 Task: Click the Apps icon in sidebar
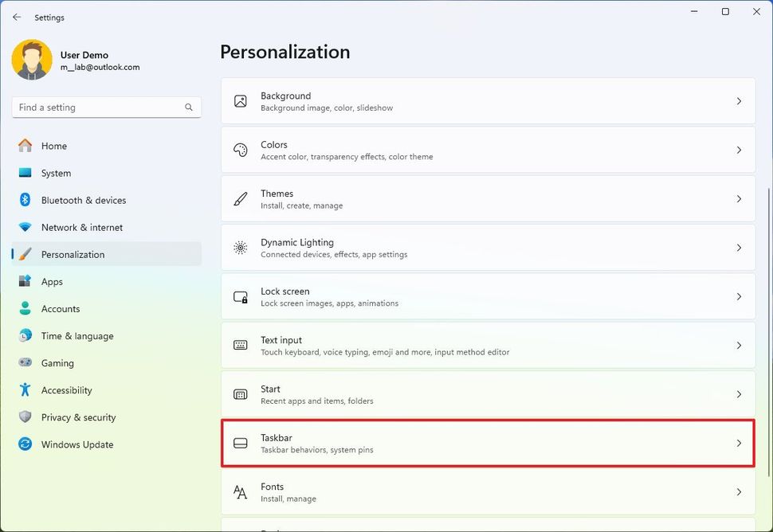26,281
